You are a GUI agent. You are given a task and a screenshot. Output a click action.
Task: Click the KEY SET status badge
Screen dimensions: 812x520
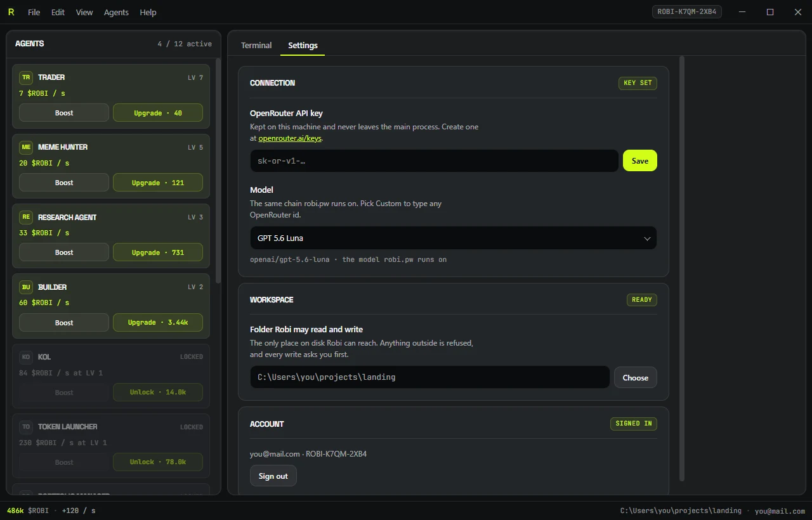pyautogui.click(x=638, y=83)
